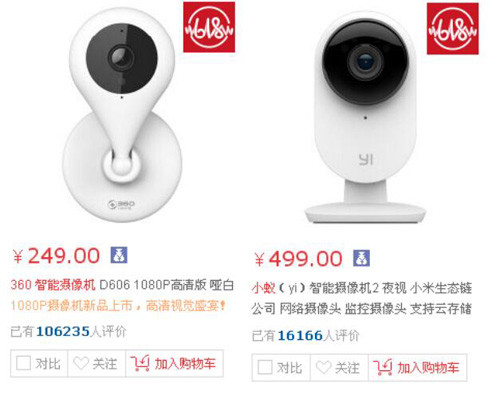The image size is (500, 411).
Task: Add Yi camera to cart 加入购物车
Action: click(x=418, y=368)
